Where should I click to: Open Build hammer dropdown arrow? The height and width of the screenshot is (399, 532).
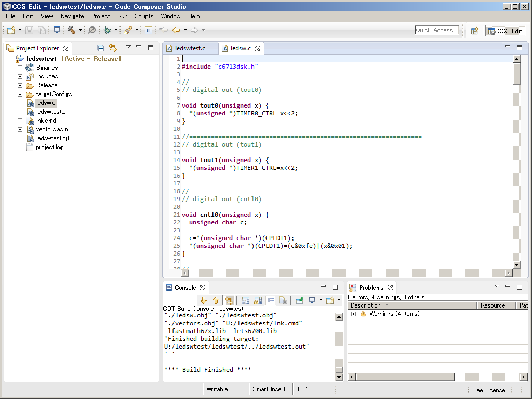(80, 30)
